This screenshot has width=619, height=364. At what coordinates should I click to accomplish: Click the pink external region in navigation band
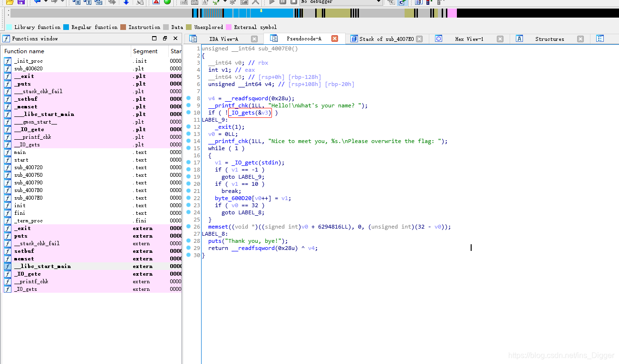point(452,13)
